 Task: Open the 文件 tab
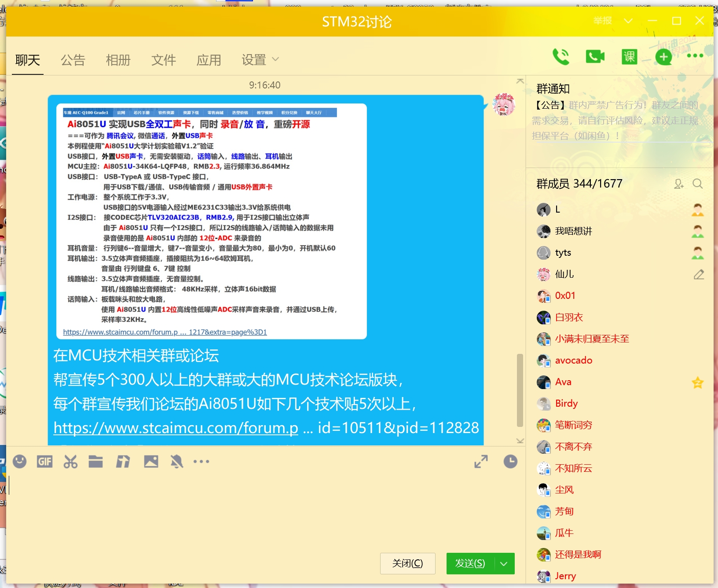pos(164,60)
